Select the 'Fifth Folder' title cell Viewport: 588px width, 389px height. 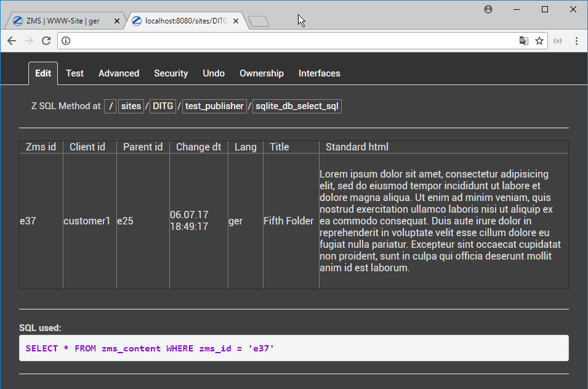(x=291, y=221)
